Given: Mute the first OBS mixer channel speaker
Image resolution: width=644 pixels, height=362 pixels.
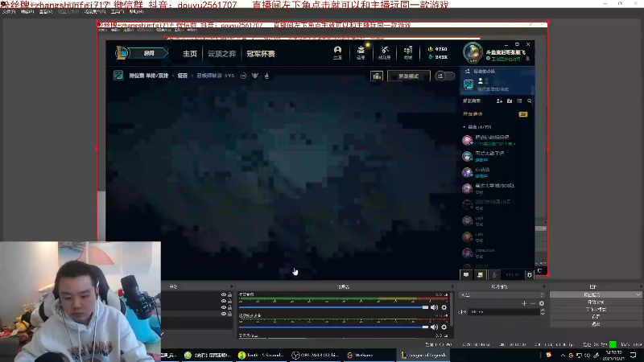Looking at the screenshot, I should pos(434,307).
